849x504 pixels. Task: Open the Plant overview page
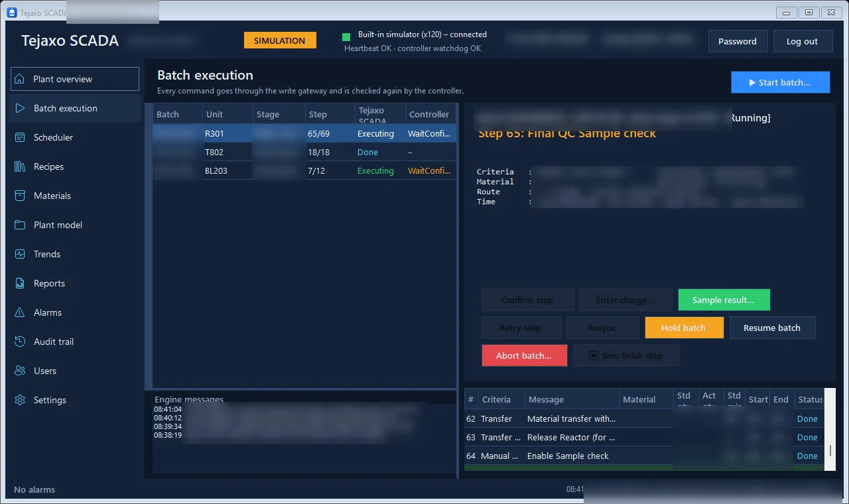click(x=75, y=79)
